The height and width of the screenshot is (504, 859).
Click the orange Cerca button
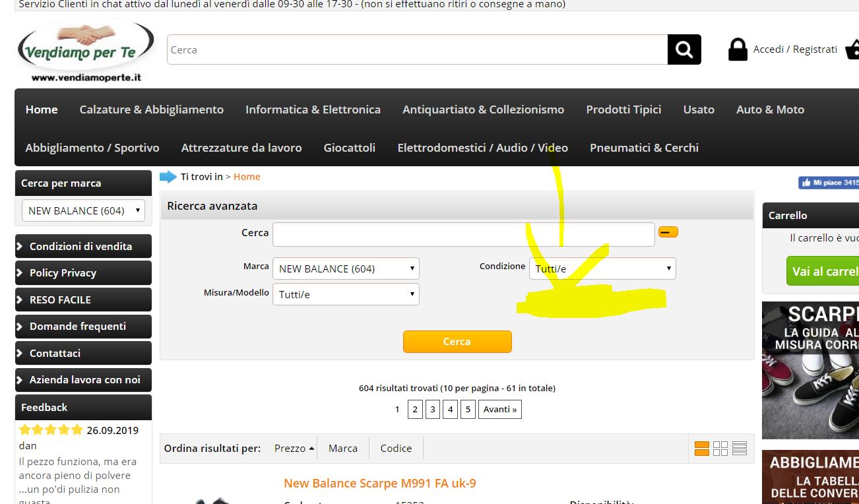click(457, 342)
